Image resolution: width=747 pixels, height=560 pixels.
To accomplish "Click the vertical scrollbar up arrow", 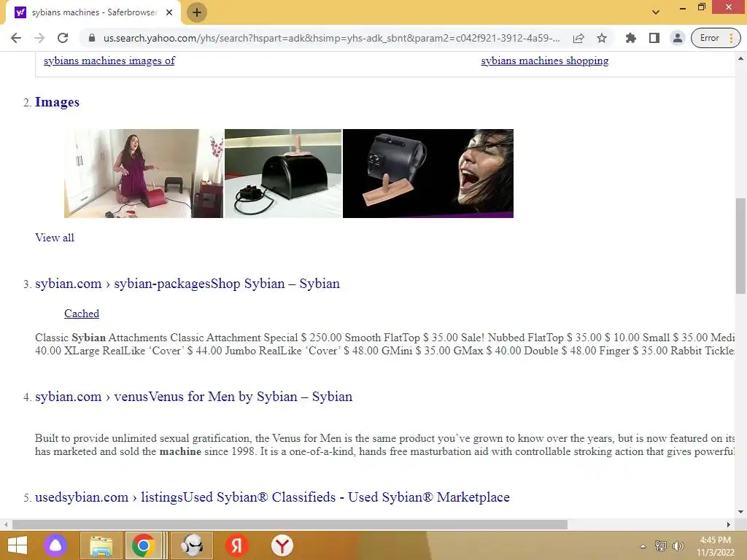I will tap(740, 58).
